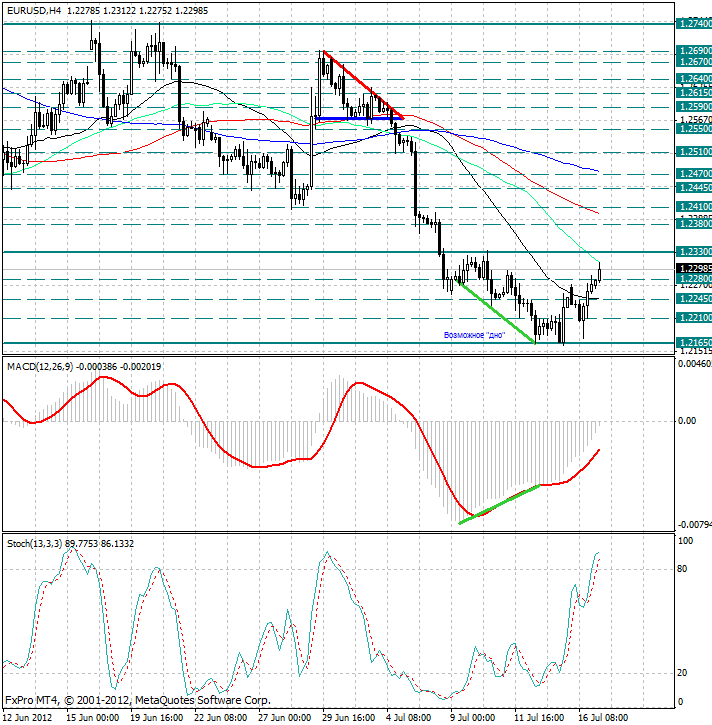The image size is (712, 725).
Task: Select the thick blue horizontal support line
Action: pyautogui.click(x=357, y=119)
